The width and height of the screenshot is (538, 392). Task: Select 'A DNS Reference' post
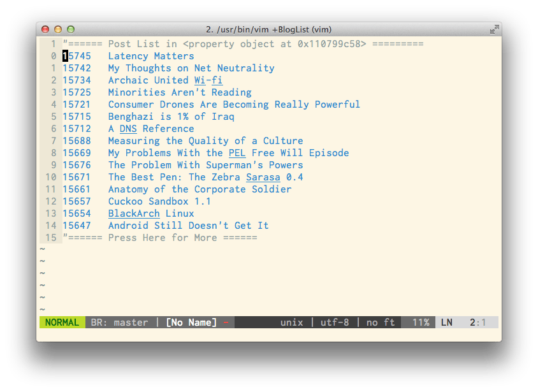click(x=151, y=129)
